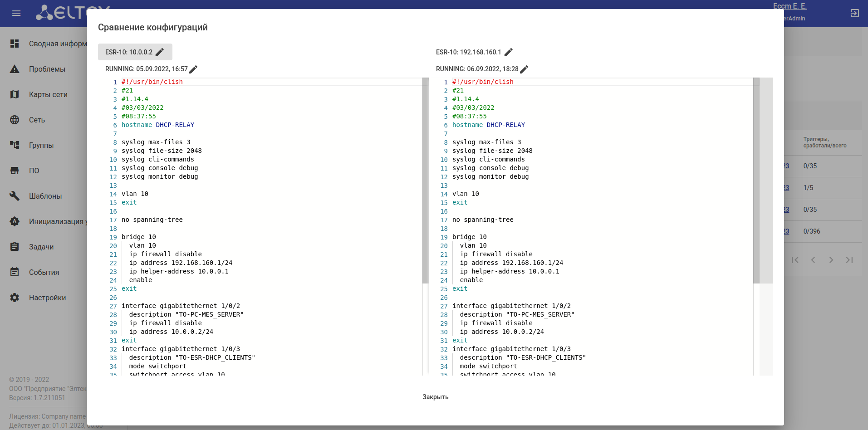Click the Сеть globe icon
This screenshot has width=868, height=430.
point(15,120)
